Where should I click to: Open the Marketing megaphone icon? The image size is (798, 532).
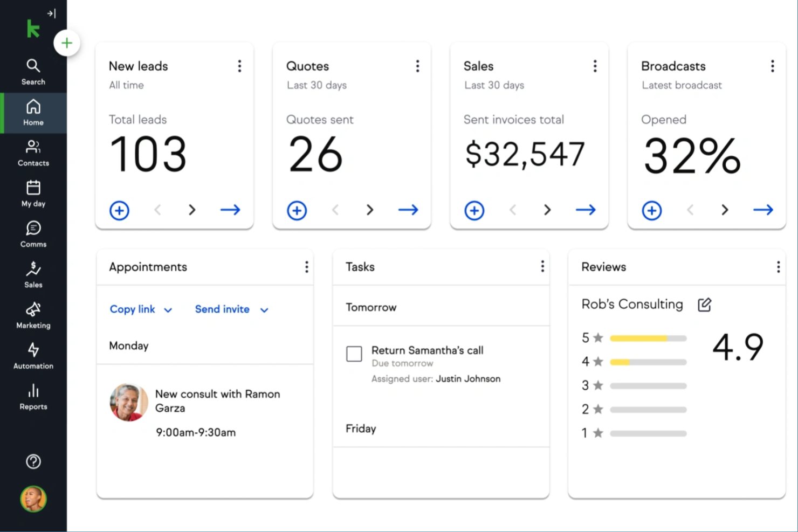pos(33,315)
